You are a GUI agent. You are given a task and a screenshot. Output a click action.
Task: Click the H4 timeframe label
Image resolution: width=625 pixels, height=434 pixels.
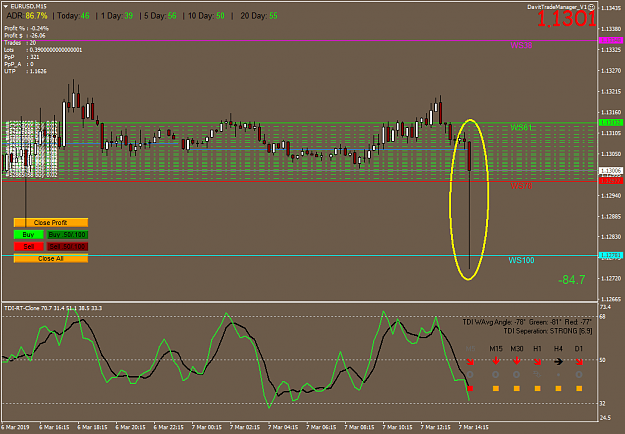tap(558, 349)
